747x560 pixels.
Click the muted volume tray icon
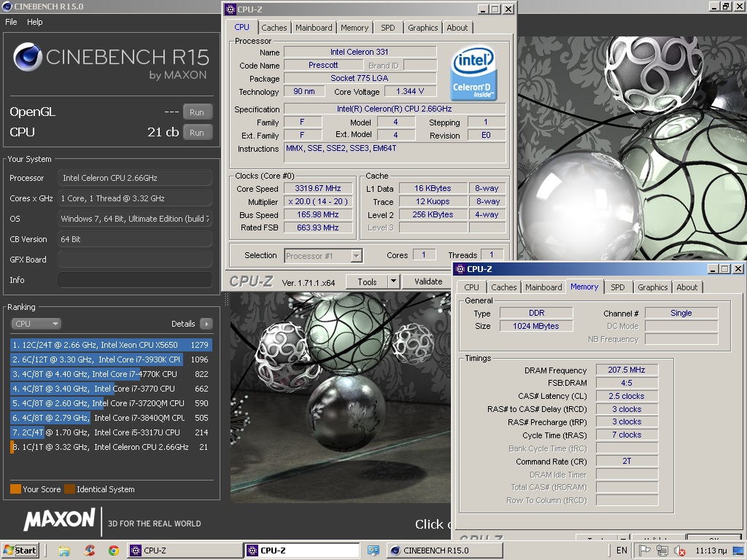[x=680, y=551]
